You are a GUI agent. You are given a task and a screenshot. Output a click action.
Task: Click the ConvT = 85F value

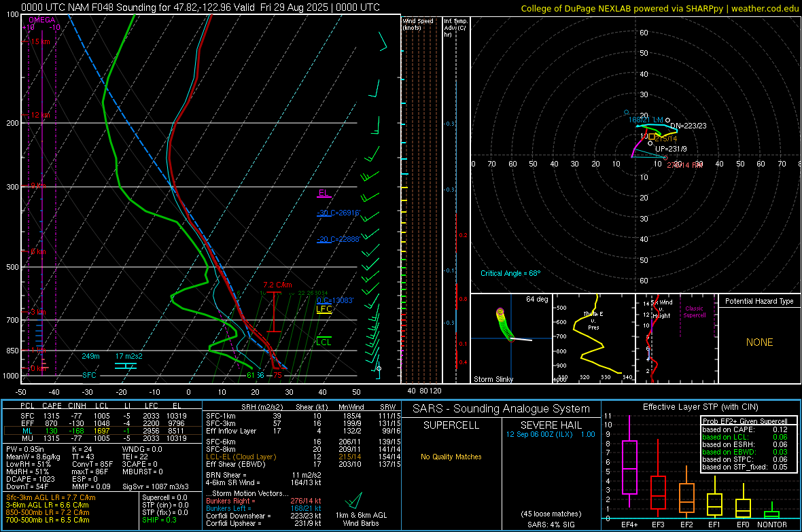(92, 464)
